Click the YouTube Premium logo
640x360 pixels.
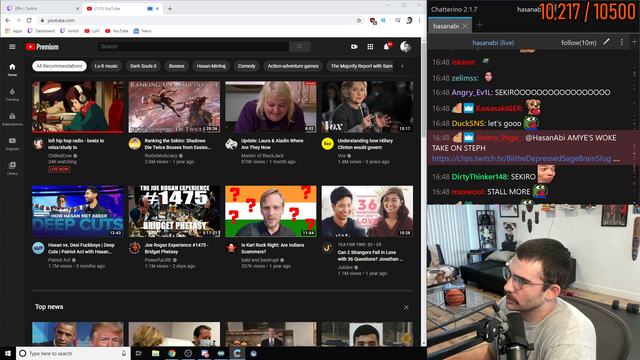(42, 47)
